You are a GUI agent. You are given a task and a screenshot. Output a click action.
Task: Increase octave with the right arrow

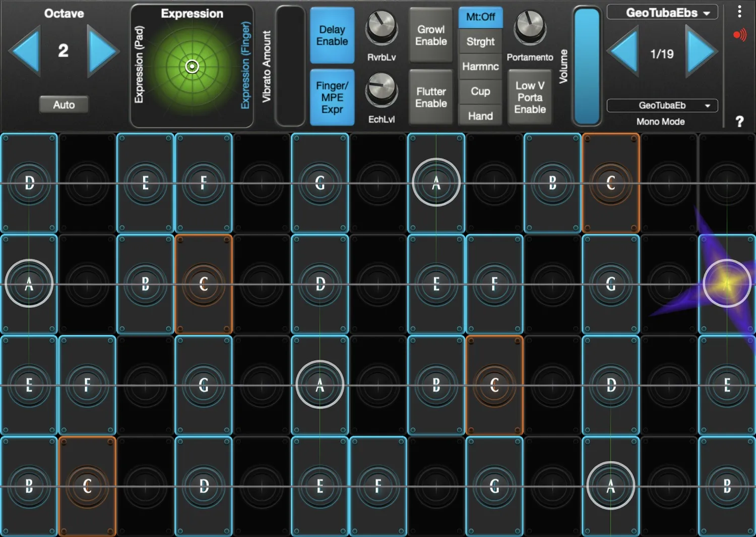click(103, 51)
